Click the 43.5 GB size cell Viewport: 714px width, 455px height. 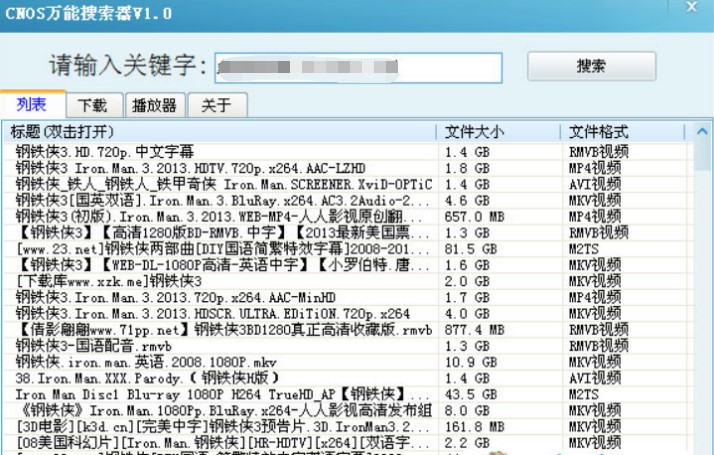[x=470, y=394]
